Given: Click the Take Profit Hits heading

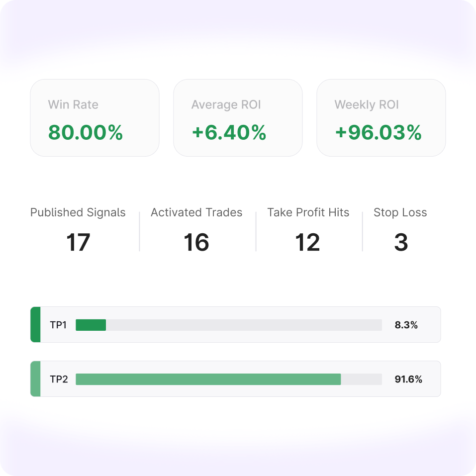Looking at the screenshot, I should pyautogui.click(x=308, y=213).
